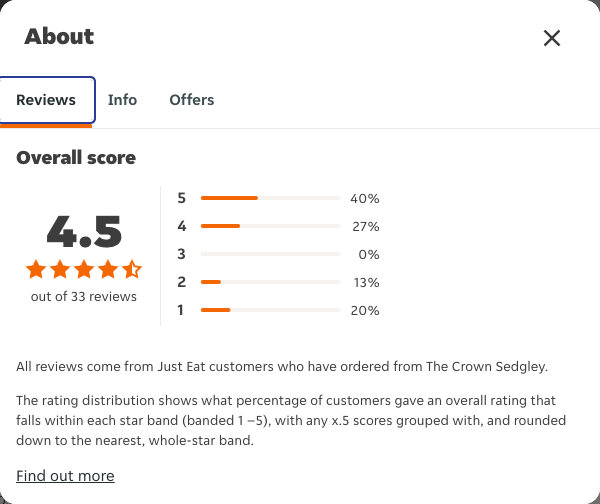600x504 pixels.
Task: Click the 'out of 33 reviews' text
Action: tap(84, 297)
